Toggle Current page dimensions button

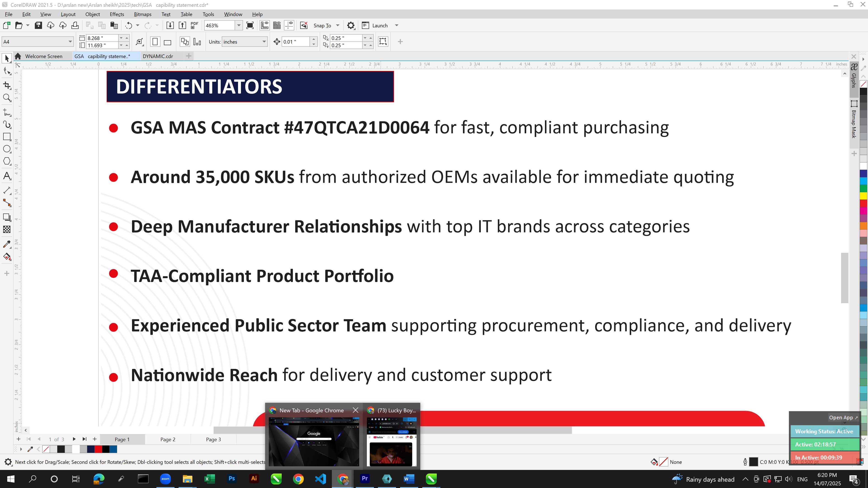tap(197, 42)
